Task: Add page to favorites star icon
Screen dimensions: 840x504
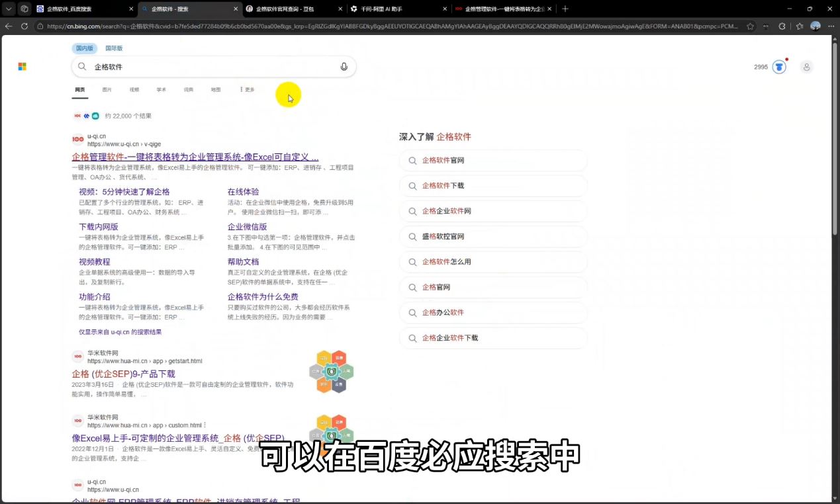Action: click(750, 26)
